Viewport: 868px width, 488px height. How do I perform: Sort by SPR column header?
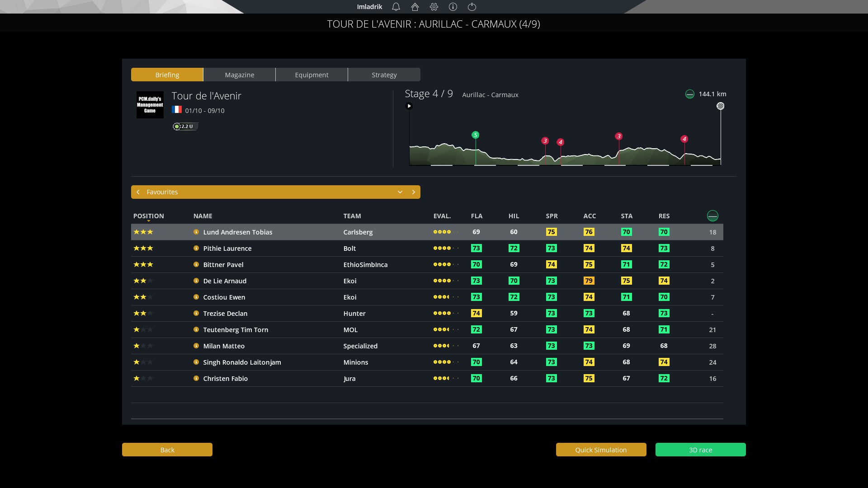click(552, 216)
